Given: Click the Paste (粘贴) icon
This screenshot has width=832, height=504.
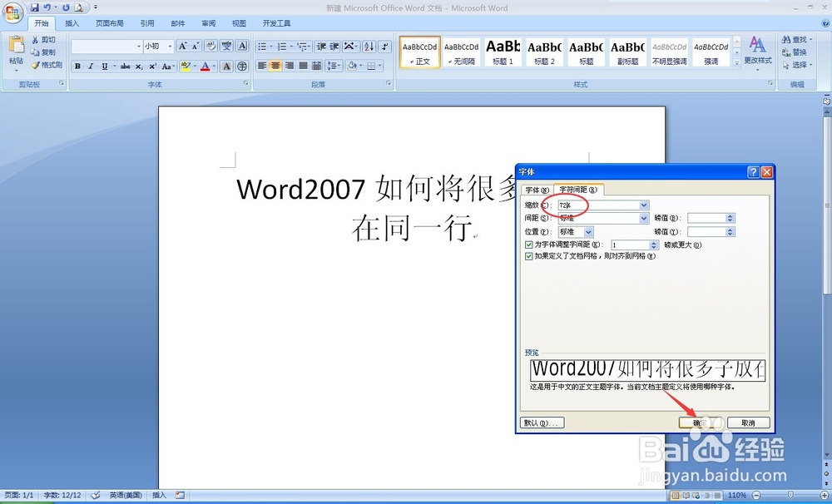Looking at the screenshot, I should click(17, 46).
